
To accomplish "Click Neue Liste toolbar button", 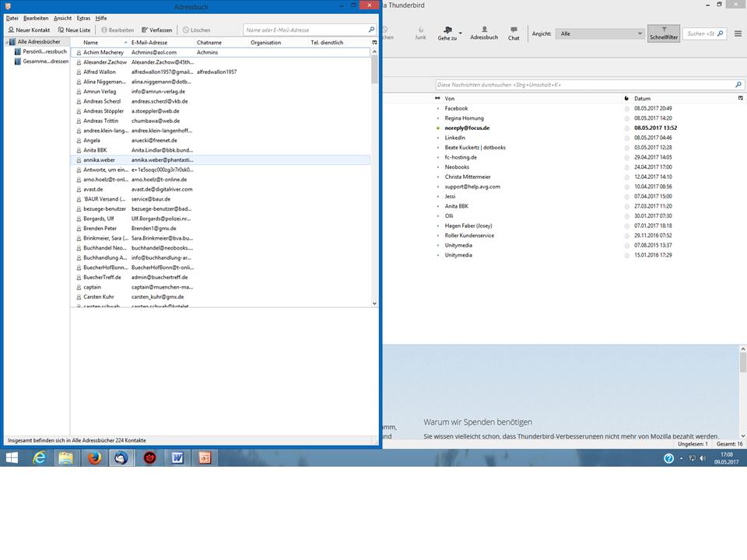I will (x=74, y=30).
